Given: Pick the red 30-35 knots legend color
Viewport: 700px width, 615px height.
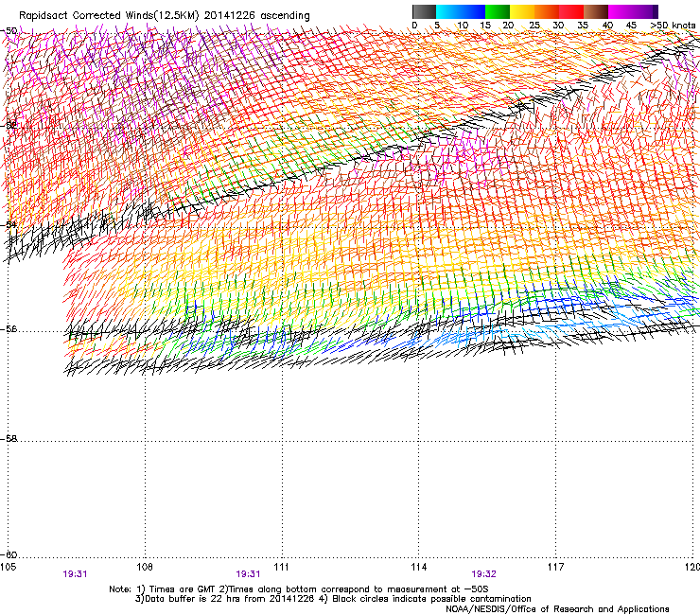Looking at the screenshot, I should (x=571, y=11).
